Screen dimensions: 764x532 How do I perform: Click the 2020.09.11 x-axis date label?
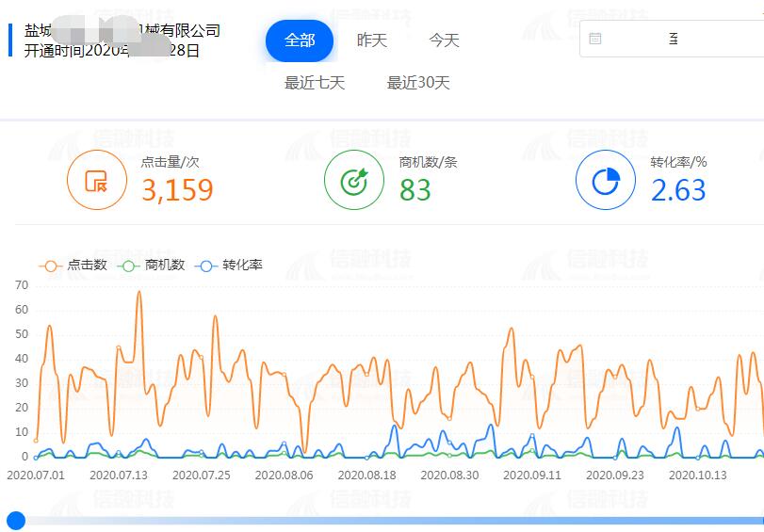pyautogui.click(x=532, y=476)
